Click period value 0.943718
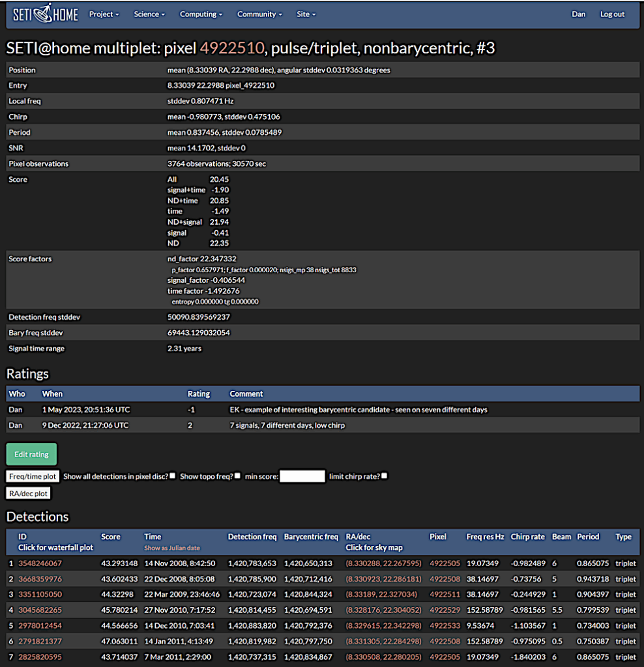This screenshot has width=644, height=667. tap(593, 579)
